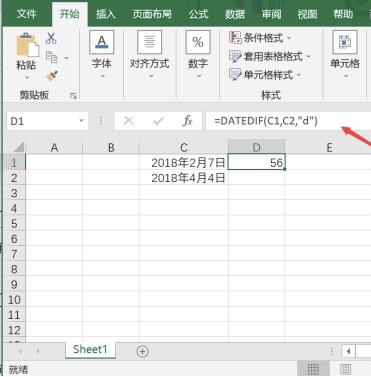
Task: Click the Paste clipboard icon
Action: pos(27,45)
